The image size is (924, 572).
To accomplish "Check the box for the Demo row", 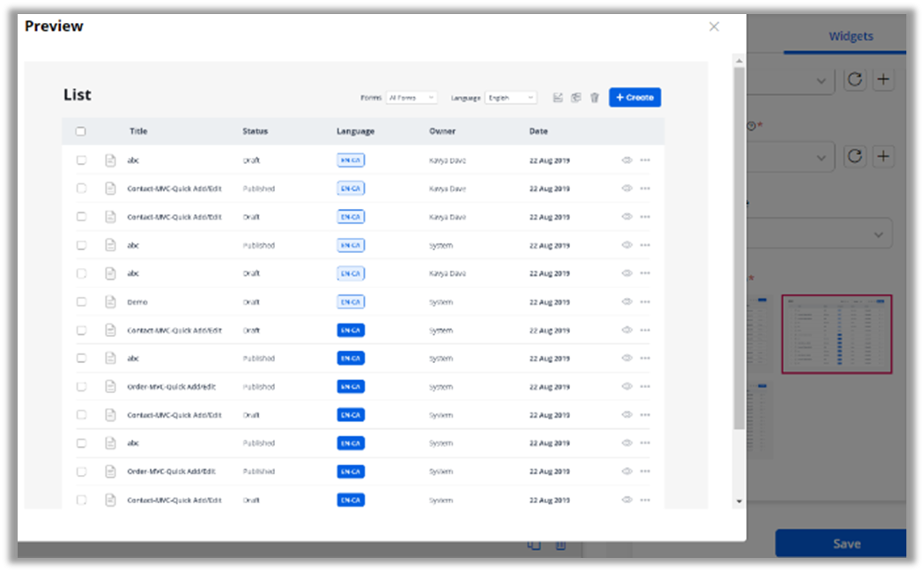I will tap(81, 301).
